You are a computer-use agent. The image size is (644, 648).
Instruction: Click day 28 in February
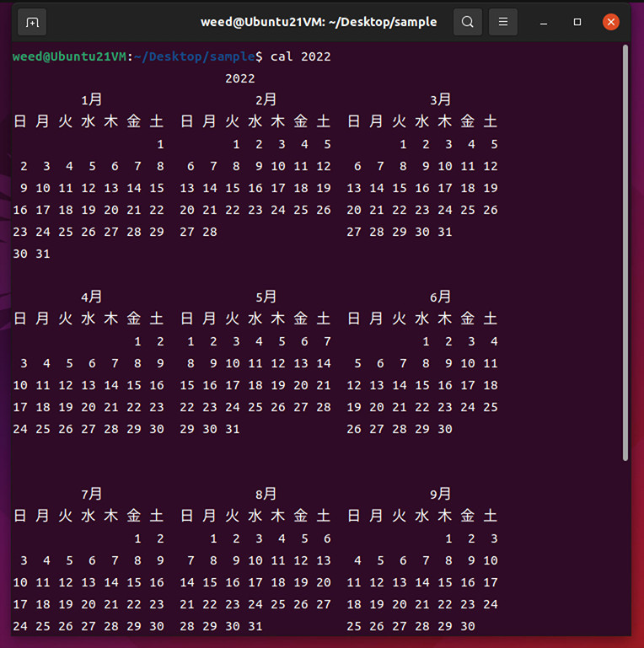pos(210,232)
